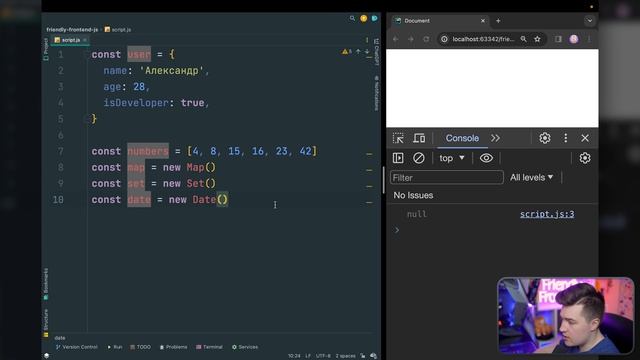The height and width of the screenshot is (360, 640).
Task: Open the TODO tool window
Action: click(x=140, y=347)
